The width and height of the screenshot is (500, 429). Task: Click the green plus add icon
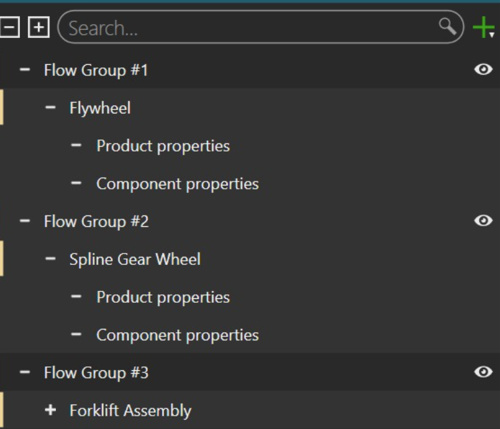coord(482,27)
